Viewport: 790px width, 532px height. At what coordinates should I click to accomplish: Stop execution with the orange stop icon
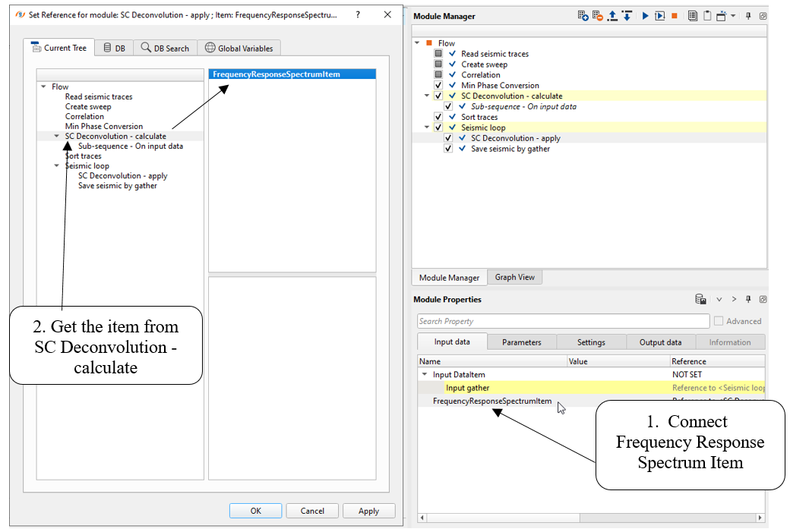coord(674,16)
